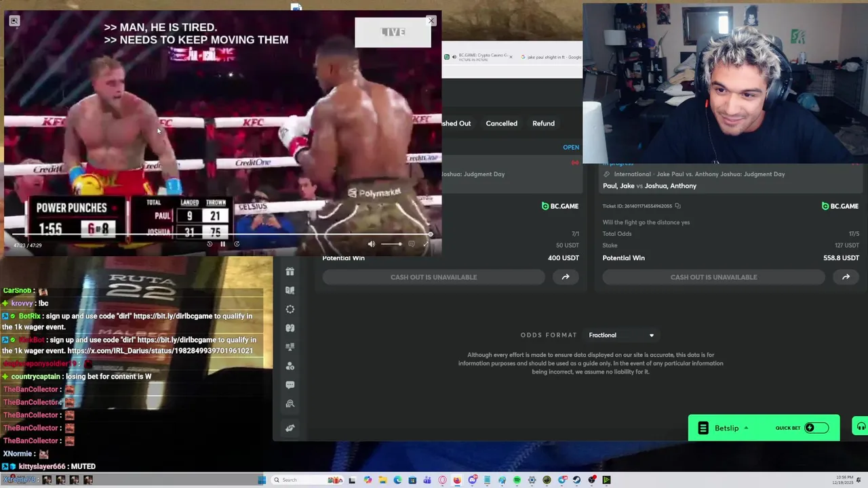Toggle the Quick Bet switch
Image resolution: width=868 pixels, height=488 pixels.
tap(816, 428)
